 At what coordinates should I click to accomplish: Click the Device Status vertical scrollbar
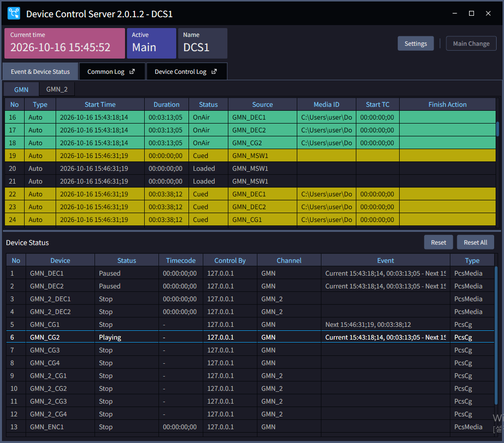496,336
